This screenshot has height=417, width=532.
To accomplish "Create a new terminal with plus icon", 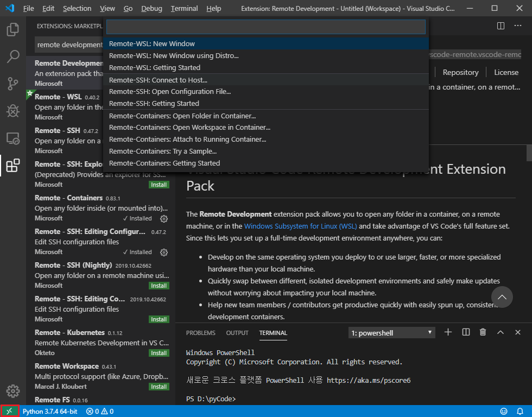I will pos(448,332).
